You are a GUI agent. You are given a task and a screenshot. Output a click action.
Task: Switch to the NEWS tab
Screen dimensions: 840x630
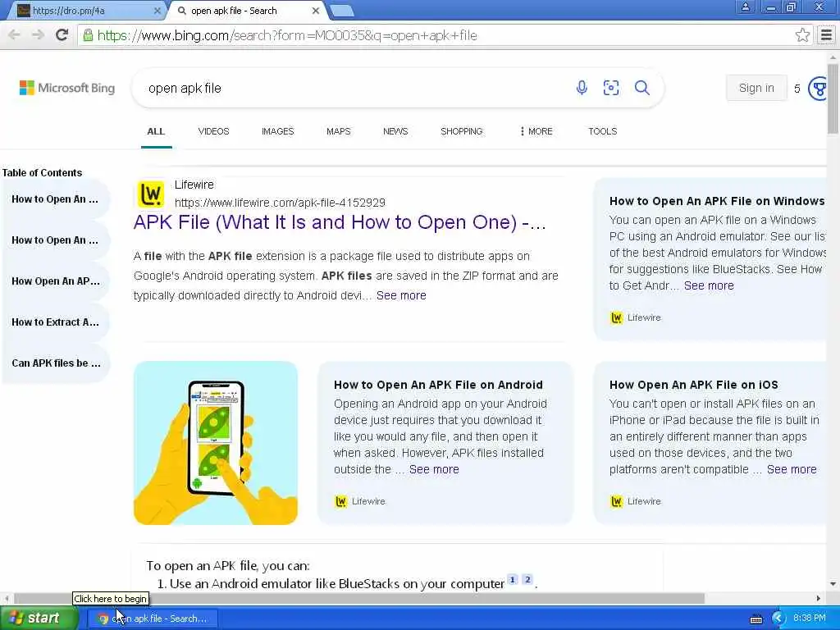pyautogui.click(x=395, y=131)
